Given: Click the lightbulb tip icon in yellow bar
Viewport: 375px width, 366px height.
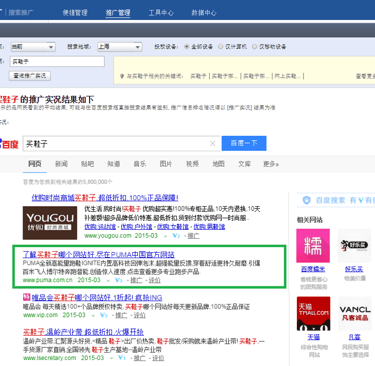Looking at the screenshot, I should click(x=122, y=76).
